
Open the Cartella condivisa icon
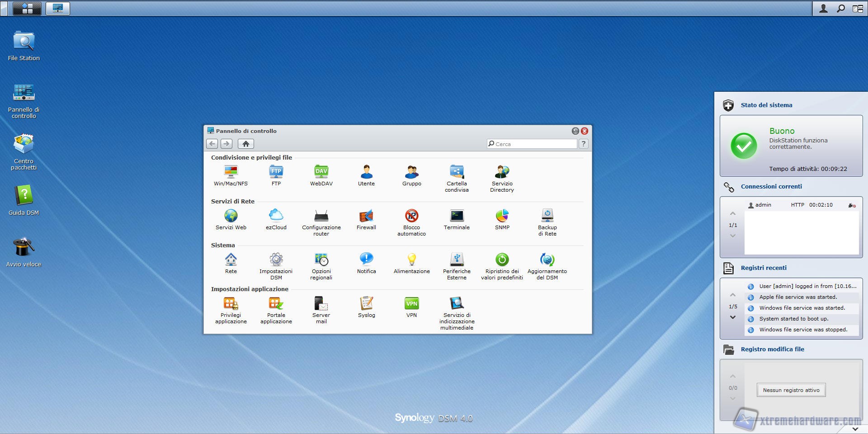click(x=457, y=172)
